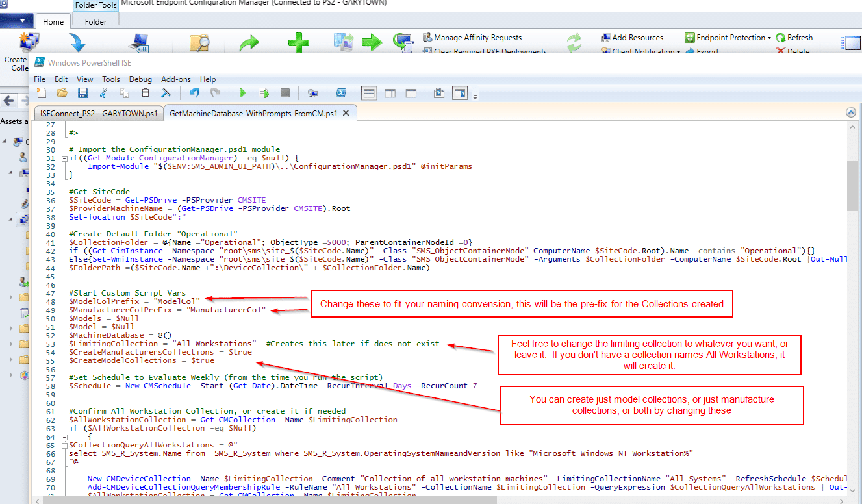Screen dimensions: 862x504
Task: Toggle Show Script Pane Maximized layout
Action: [x=411, y=94]
